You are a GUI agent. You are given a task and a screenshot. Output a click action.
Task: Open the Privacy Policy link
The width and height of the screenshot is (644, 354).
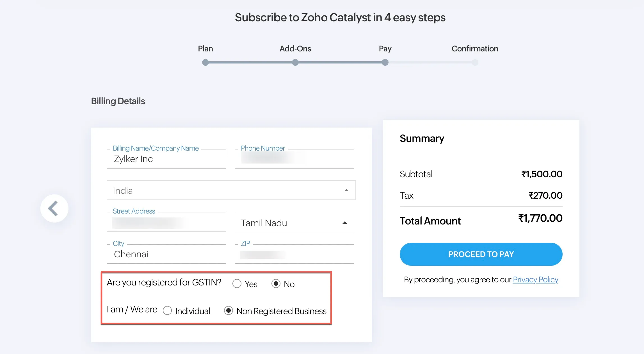[x=535, y=280]
